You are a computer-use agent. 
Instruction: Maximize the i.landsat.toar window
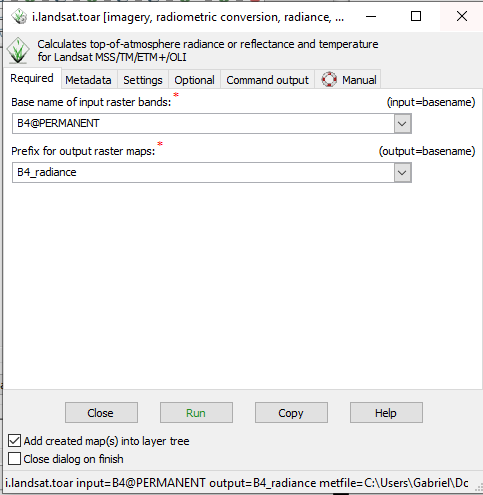(416, 16)
